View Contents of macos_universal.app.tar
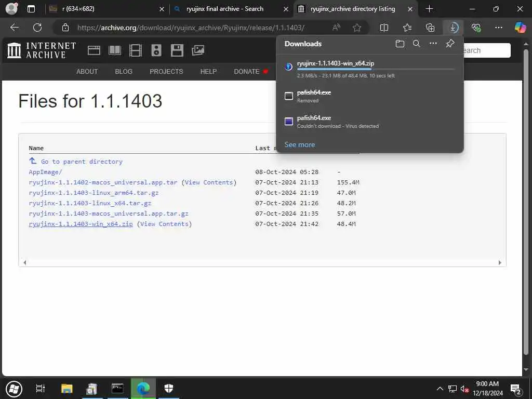 (x=209, y=182)
